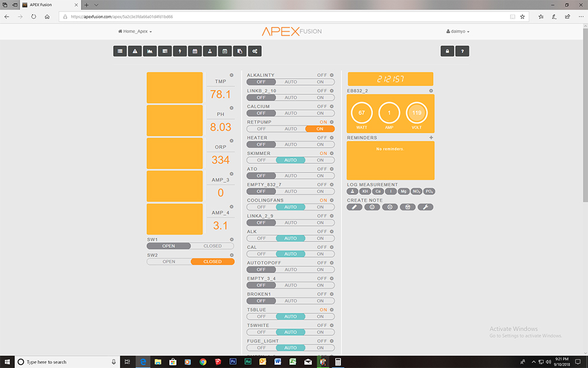
Task: Open TMP probe gear settings
Action: [x=232, y=75]
